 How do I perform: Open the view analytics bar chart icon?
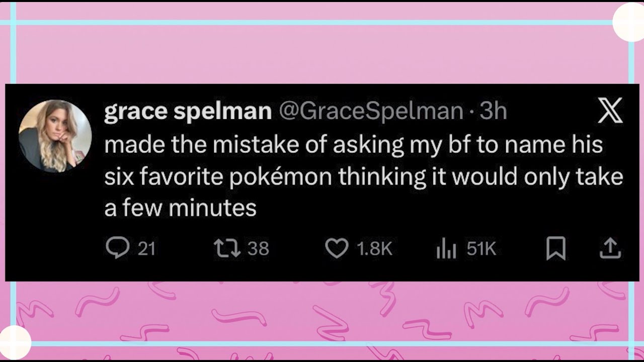click(446, 248)
